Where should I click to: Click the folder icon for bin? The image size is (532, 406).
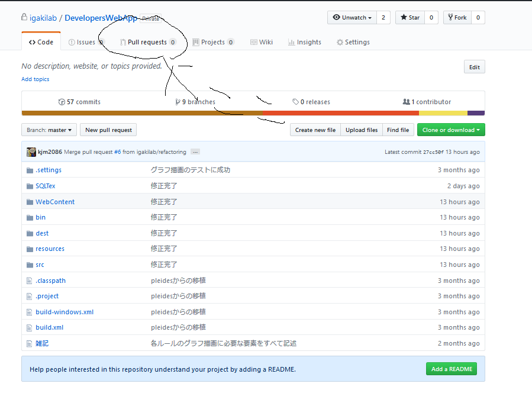click(30, 218)
